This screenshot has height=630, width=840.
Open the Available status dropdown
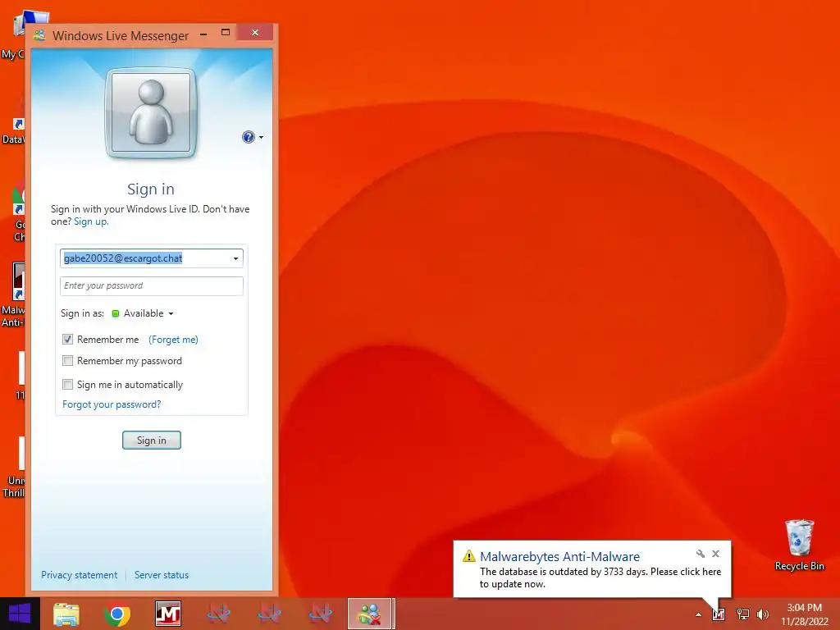point(171,314)
